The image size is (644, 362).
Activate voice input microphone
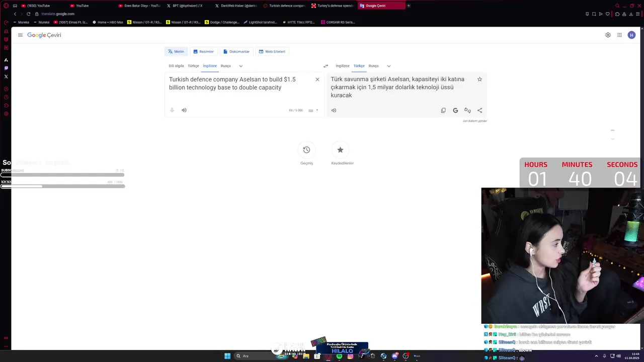172,110
